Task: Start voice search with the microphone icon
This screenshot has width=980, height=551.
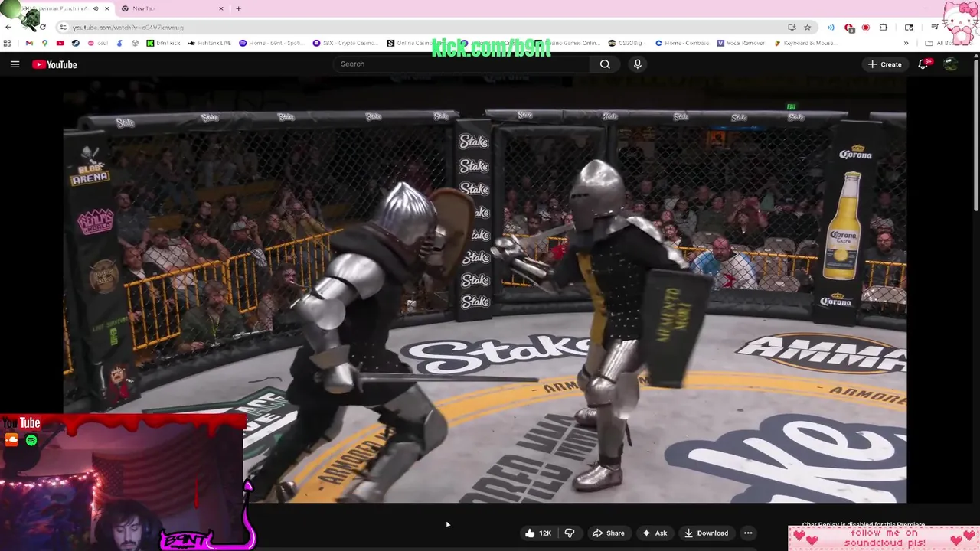Action: pyautogui.click(x=637, y=64)
